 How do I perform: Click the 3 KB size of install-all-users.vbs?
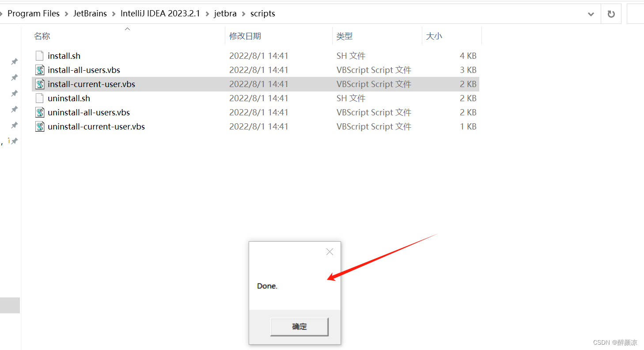click(468, 70)
